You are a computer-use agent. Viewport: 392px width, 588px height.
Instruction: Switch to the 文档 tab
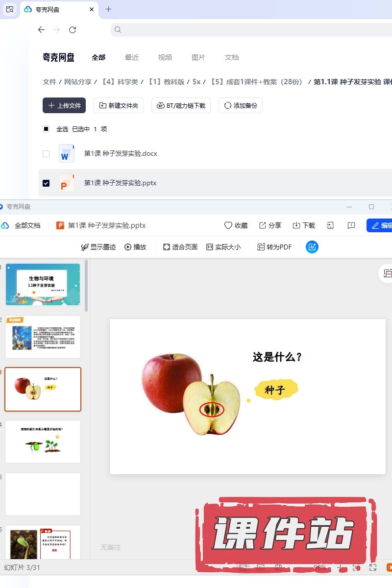[x=232, y=57]
